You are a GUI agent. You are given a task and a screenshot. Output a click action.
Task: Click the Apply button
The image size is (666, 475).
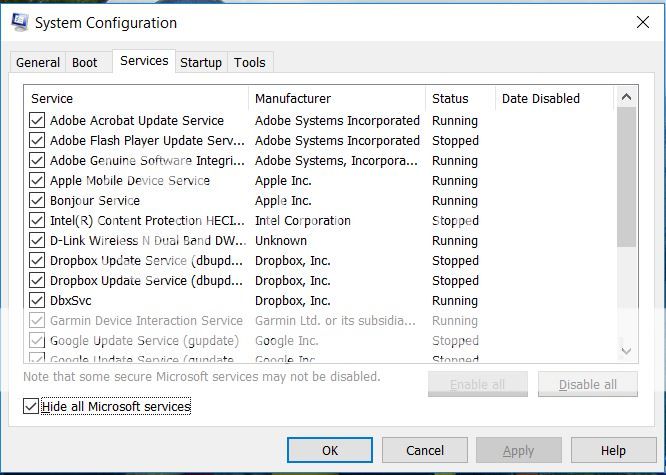(519, 450)
